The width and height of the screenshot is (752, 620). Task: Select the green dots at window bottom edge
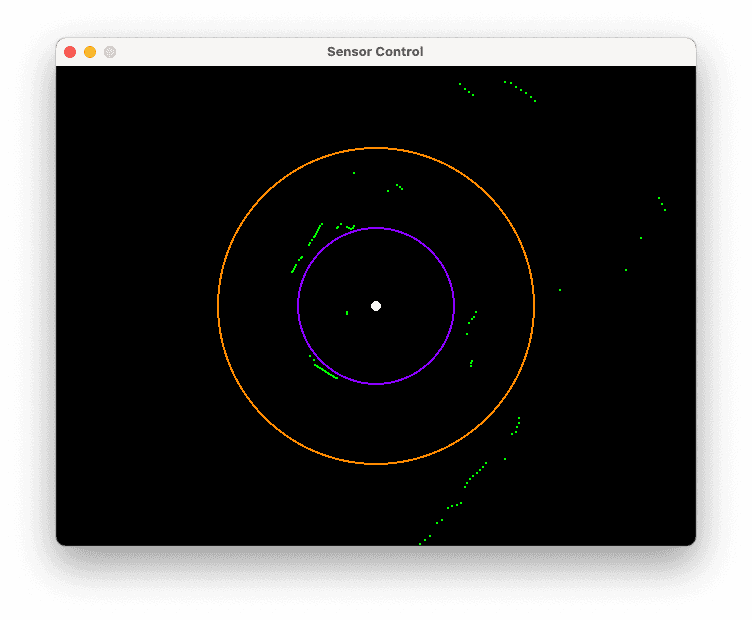point(425,540)
